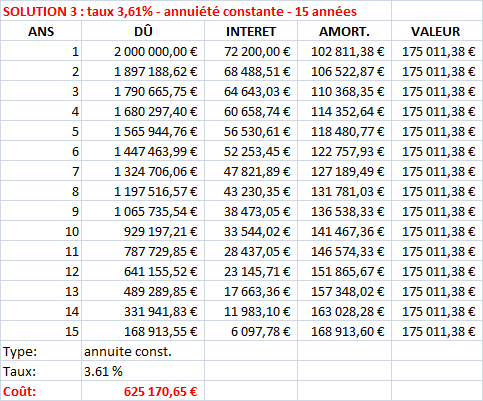Select the AMORT. header cell
This screenshot has width=483, height=401.
point(344,31)
